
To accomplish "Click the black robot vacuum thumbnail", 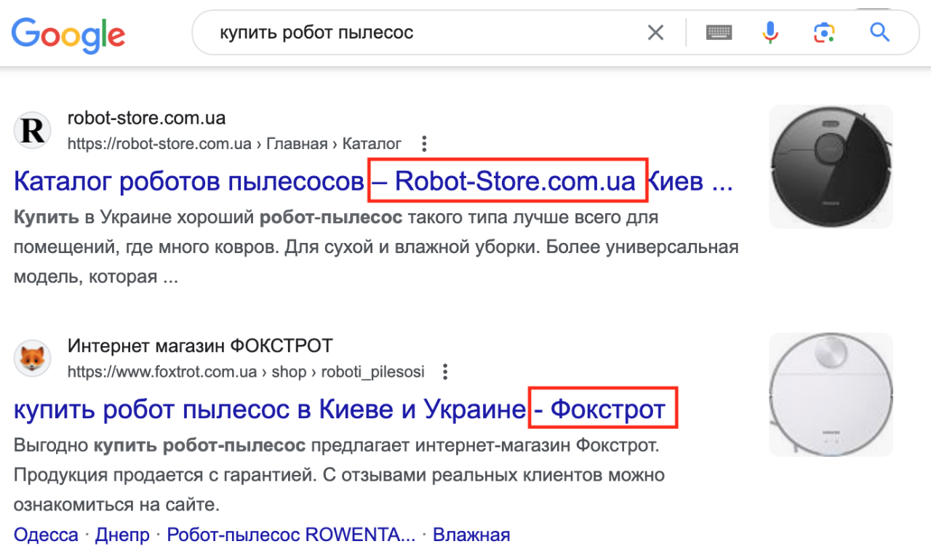I will [x=831, y=167].
